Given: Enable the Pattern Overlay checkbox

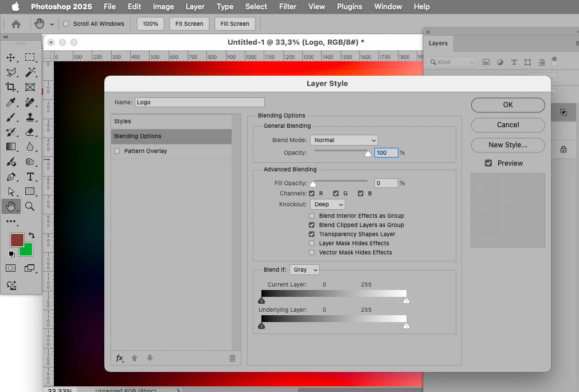Looking at the screenshot, I should coord(117,151).
